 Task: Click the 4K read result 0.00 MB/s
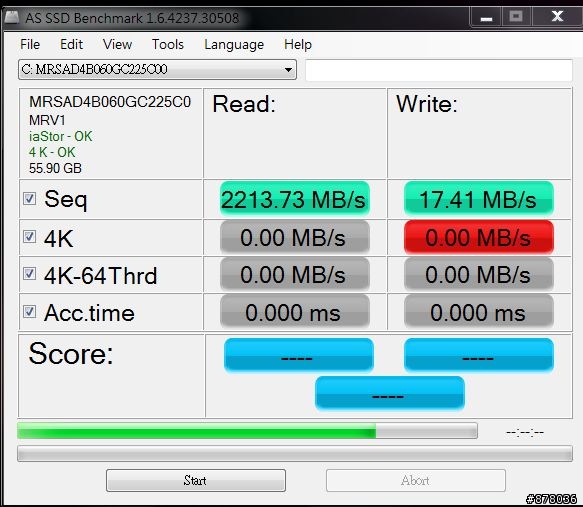295,237
